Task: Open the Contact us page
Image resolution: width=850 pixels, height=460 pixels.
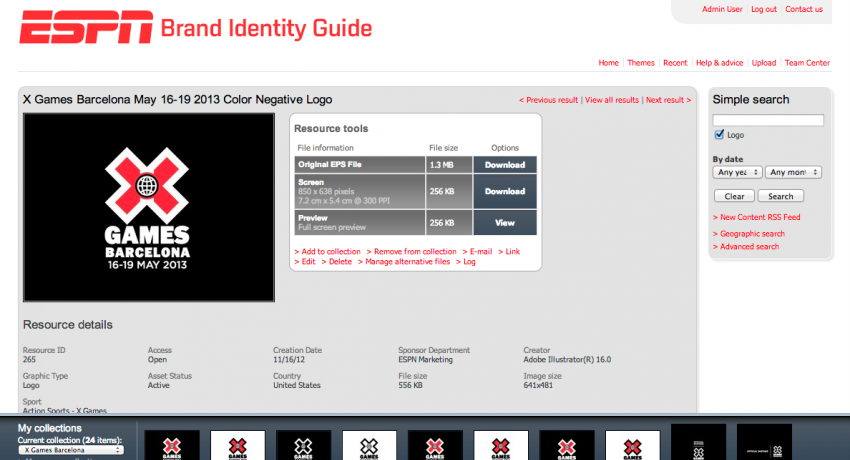Action: [x=804, y=9]
